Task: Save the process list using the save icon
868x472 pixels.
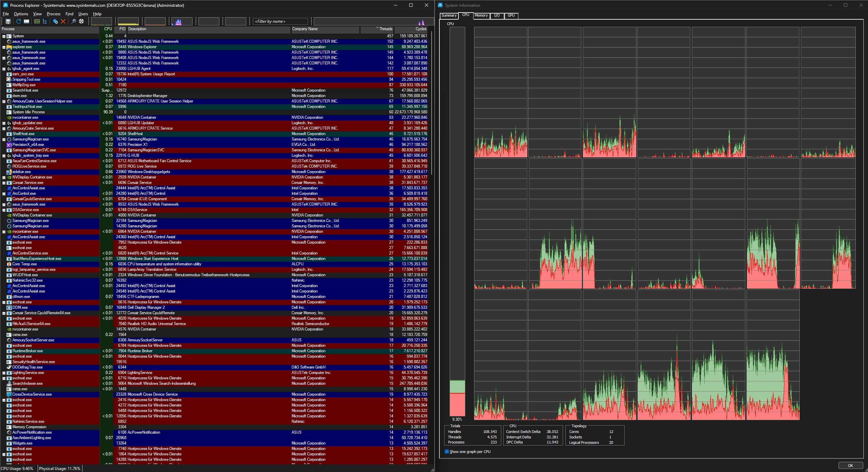Action: point(8,21)
